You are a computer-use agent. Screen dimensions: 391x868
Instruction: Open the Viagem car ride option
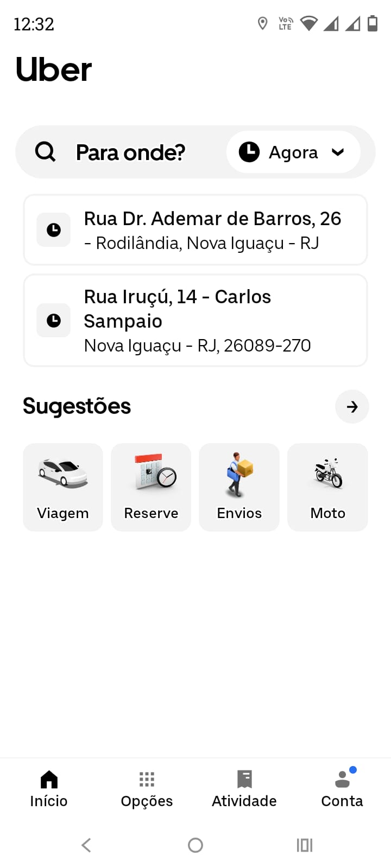tap(63, 487)
